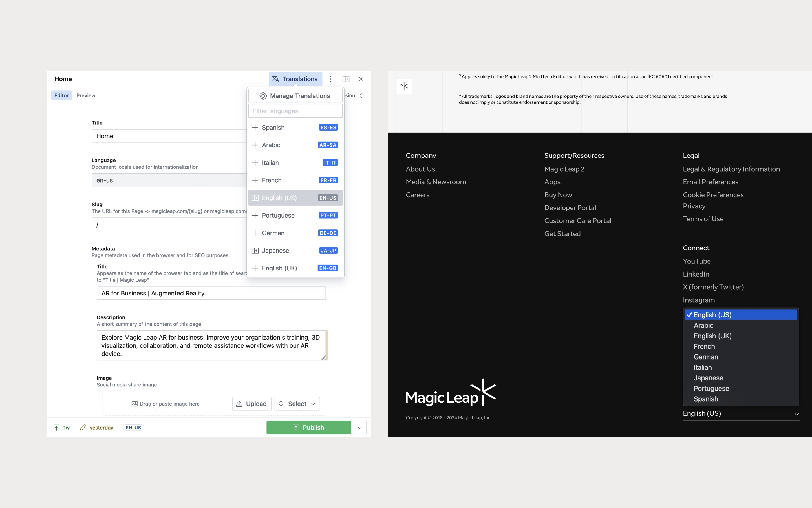Select German in site language dropdown
Image resolution: width=812 pixels, height=508 pixels.
click(x=741, y=357)
